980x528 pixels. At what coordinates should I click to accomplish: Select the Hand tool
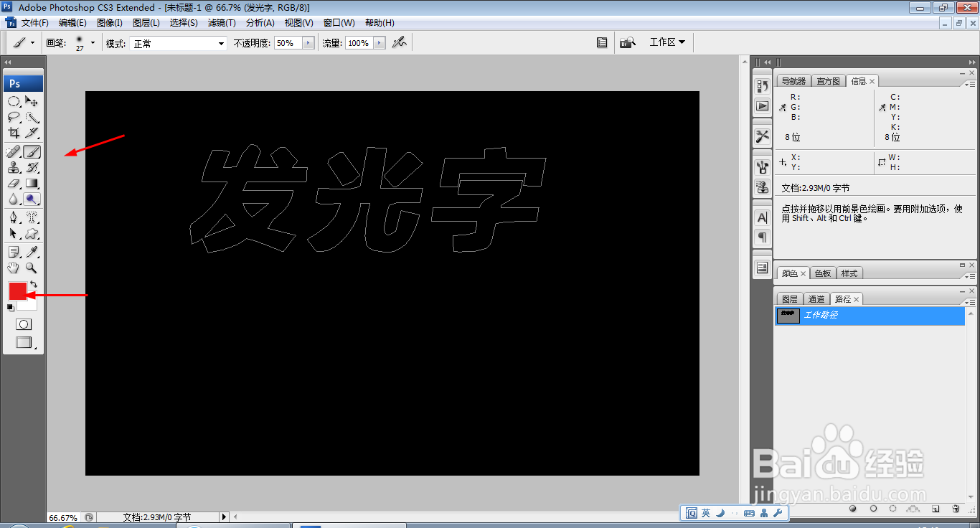(x=14, y=268)
